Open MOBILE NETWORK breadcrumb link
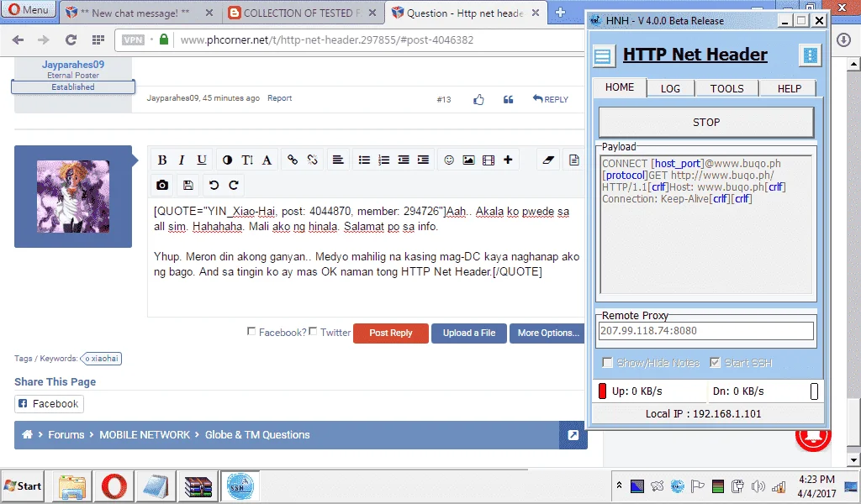Screen dimensions: 861x504 (x=145, y=435)
